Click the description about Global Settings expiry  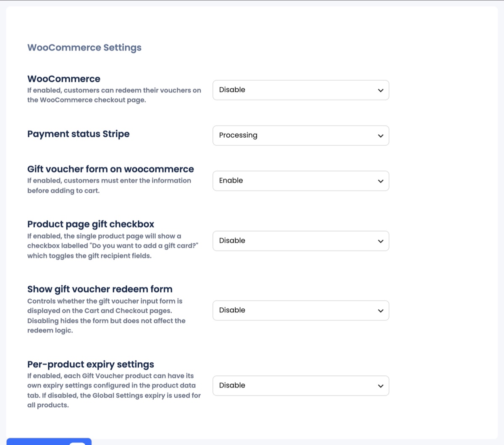(114, 391)
